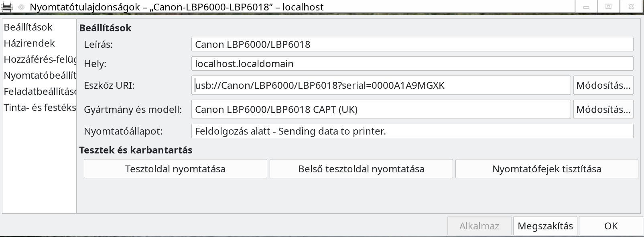
Task: Open Tinta- és festékszintek sidebar entry
Action: tap(39, 108)
